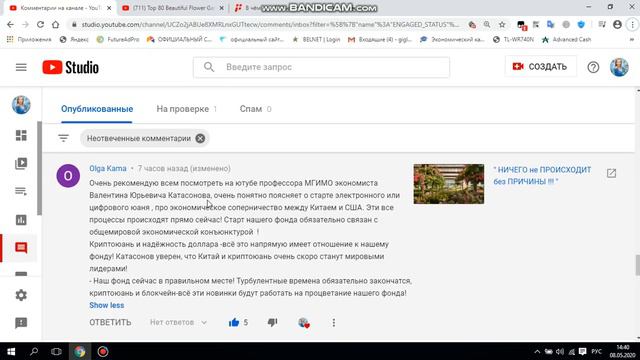Open Windows taskbar search
This screenshot has height=360, width=640.
pos(34,351)
